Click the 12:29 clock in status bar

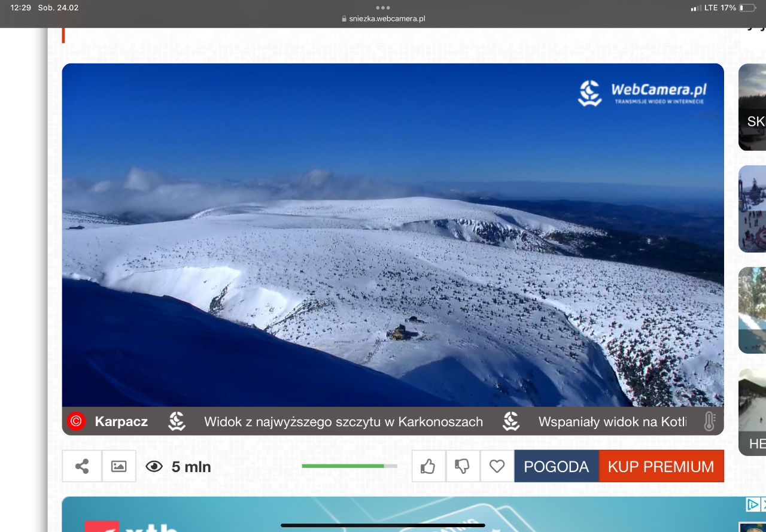(20, 8)
